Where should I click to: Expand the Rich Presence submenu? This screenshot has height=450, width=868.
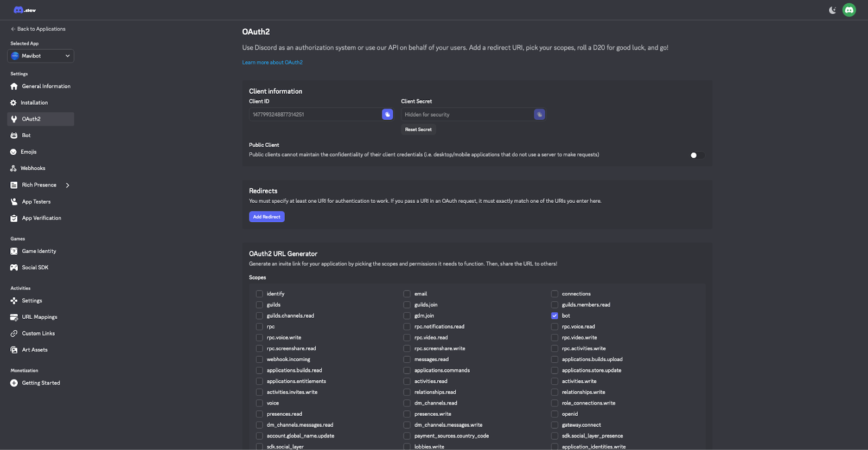[x=67, y=185]
